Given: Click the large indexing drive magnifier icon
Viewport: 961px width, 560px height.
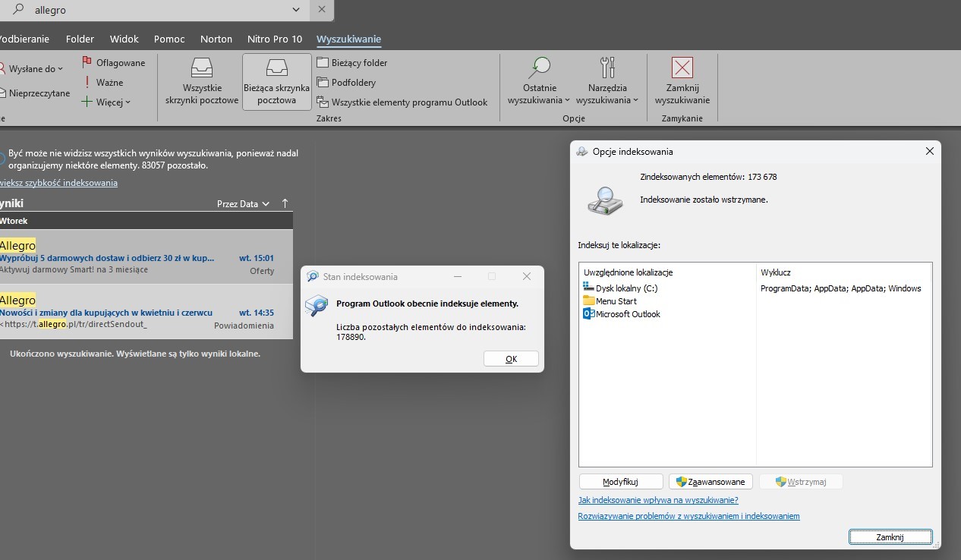Looking at the screenshot, I should click(x=605, y=201).
